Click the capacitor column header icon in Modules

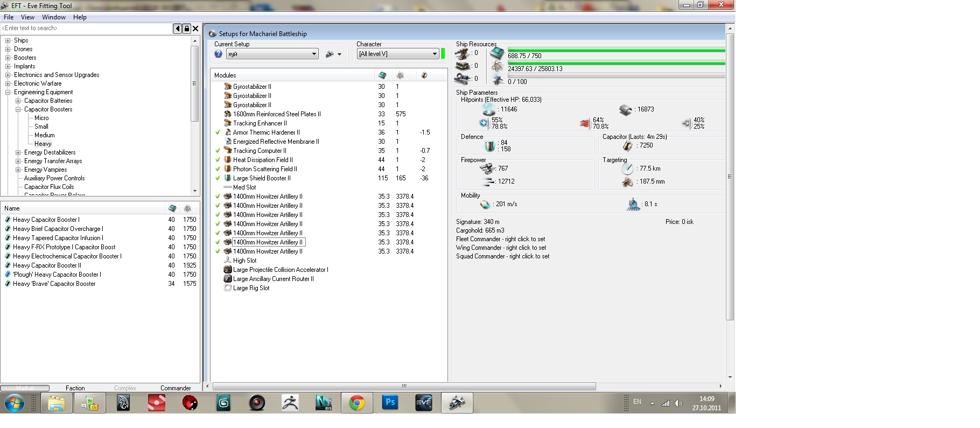point(424,75)
